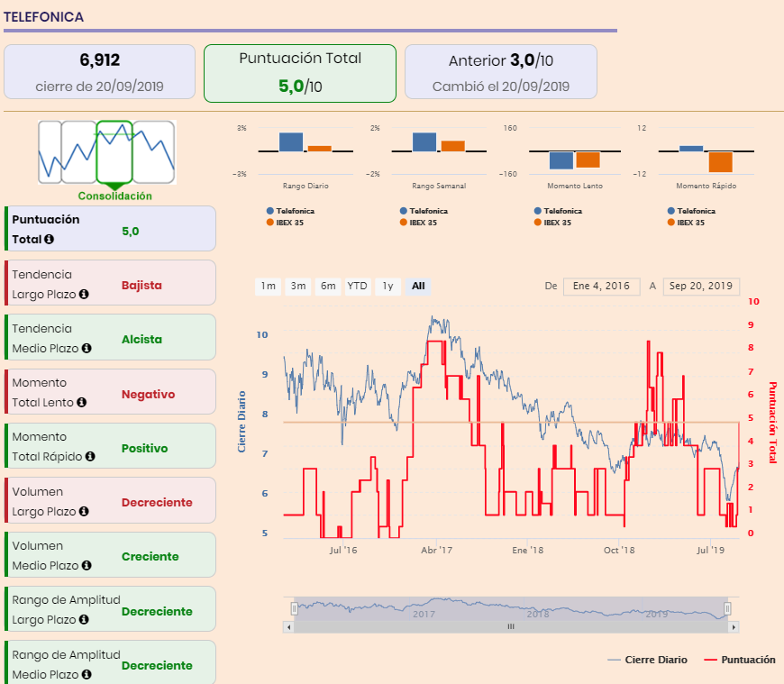Open info icon for Momento Total Rápido
The image size is (784, 684).
[90, 456]
